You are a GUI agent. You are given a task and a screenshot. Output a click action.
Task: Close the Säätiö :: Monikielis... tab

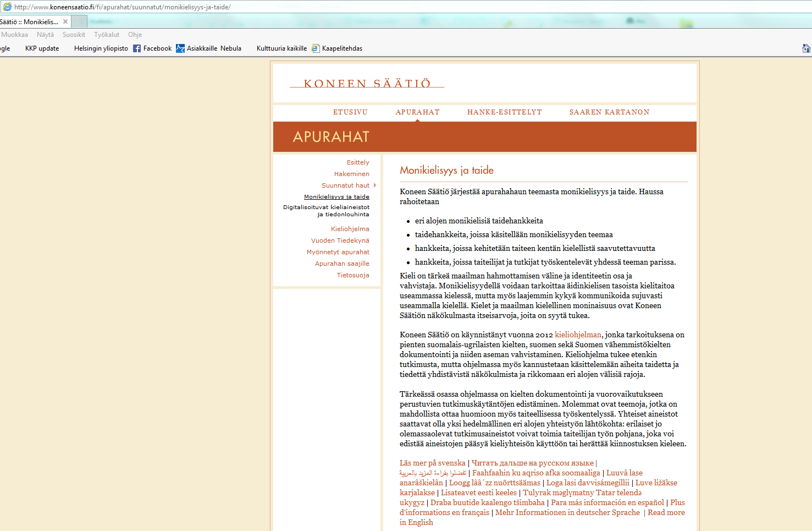65,21
